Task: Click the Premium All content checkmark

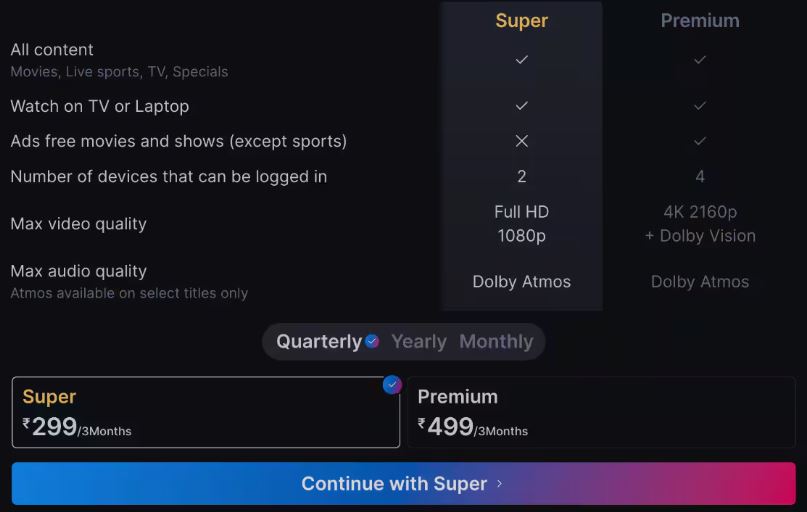Action: coord(699,60)
